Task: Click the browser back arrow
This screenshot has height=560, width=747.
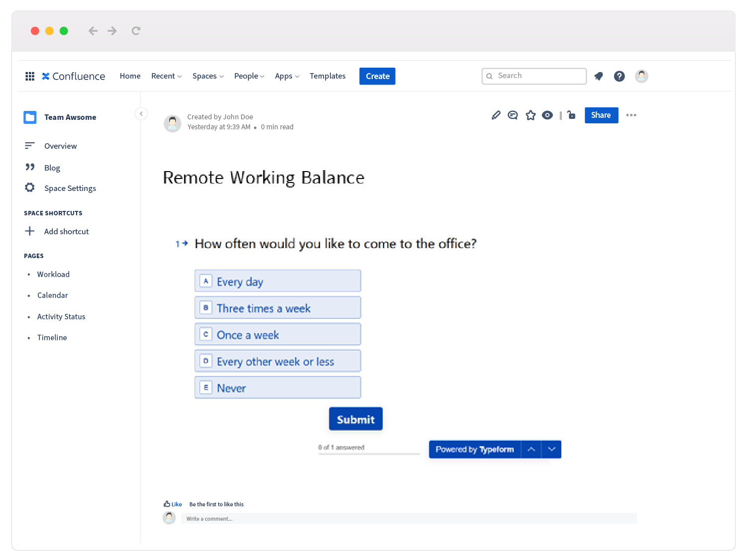Action: click(93, 31)
